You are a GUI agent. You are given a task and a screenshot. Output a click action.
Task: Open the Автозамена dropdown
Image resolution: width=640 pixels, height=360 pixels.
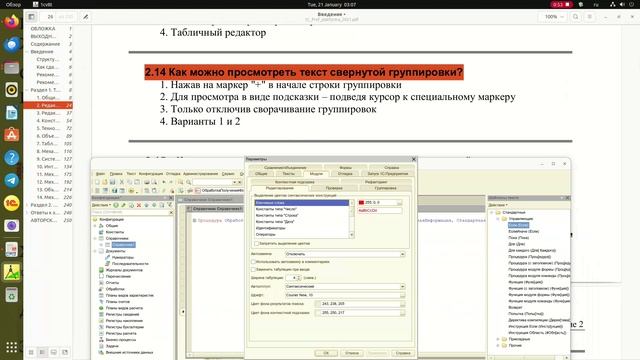pyautogui.click(x=402, y=254)
